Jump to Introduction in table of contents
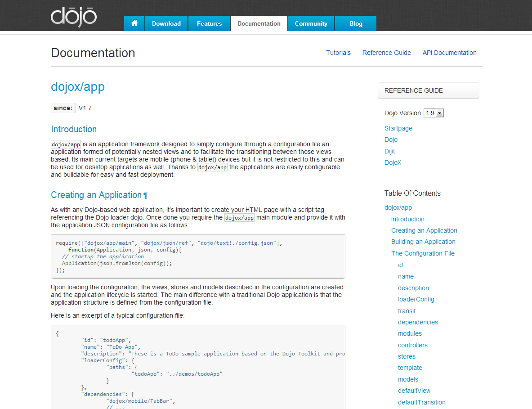The height and width of the screenshot is (409, 532). (x=407, y=219)
